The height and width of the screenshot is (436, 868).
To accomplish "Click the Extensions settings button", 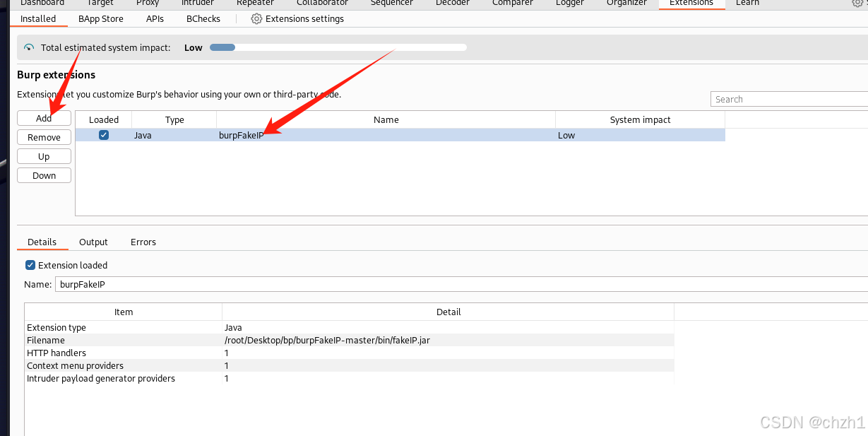I will pyautogui.click(x=298, y=19).
